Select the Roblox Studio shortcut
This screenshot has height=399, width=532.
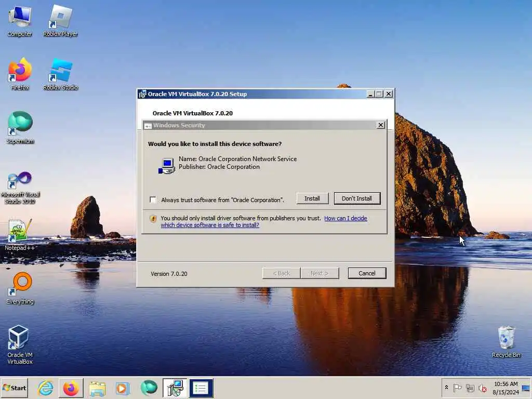pos(60,74)
